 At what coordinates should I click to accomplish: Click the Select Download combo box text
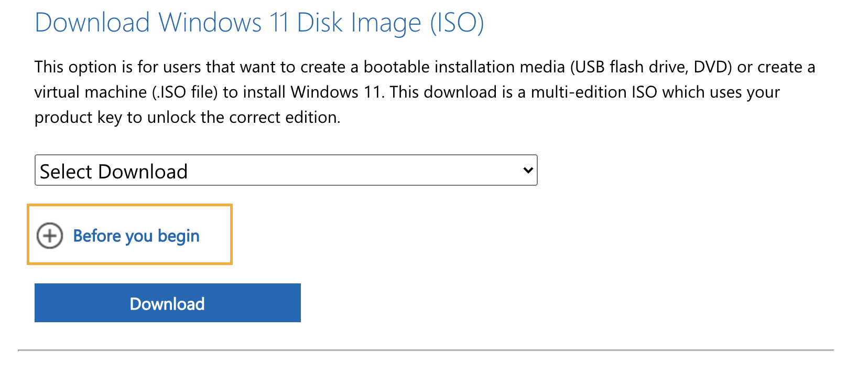click(x=114, y=172)
